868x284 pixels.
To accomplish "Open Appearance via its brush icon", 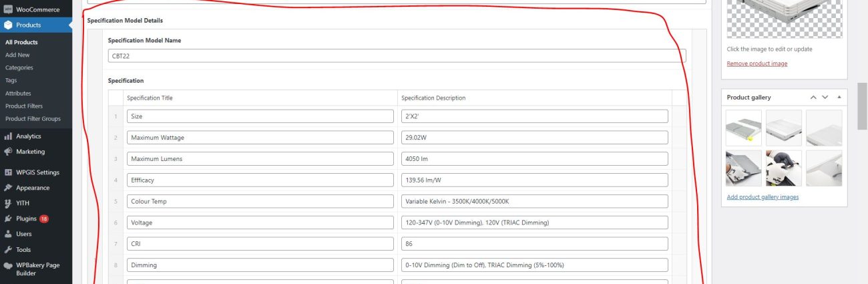I will click(8, 188).
